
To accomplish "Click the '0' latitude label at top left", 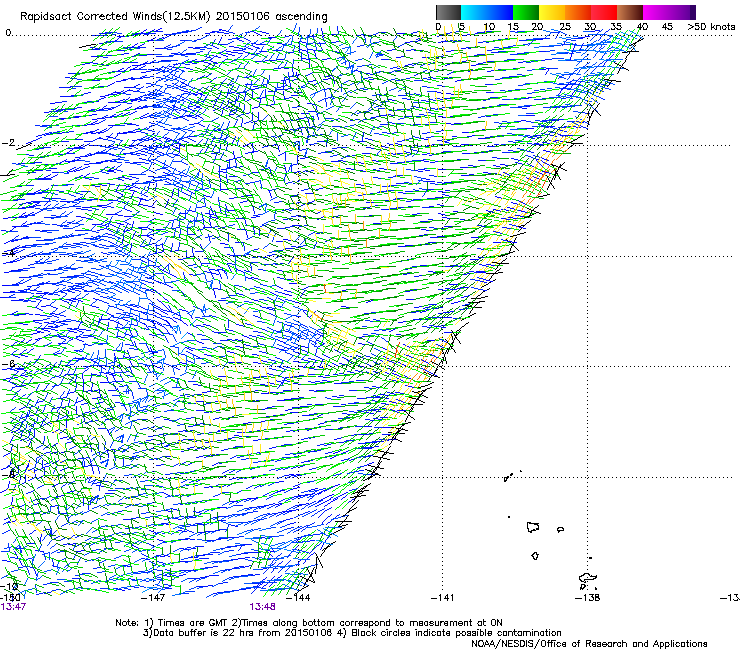I will point(8,33).
